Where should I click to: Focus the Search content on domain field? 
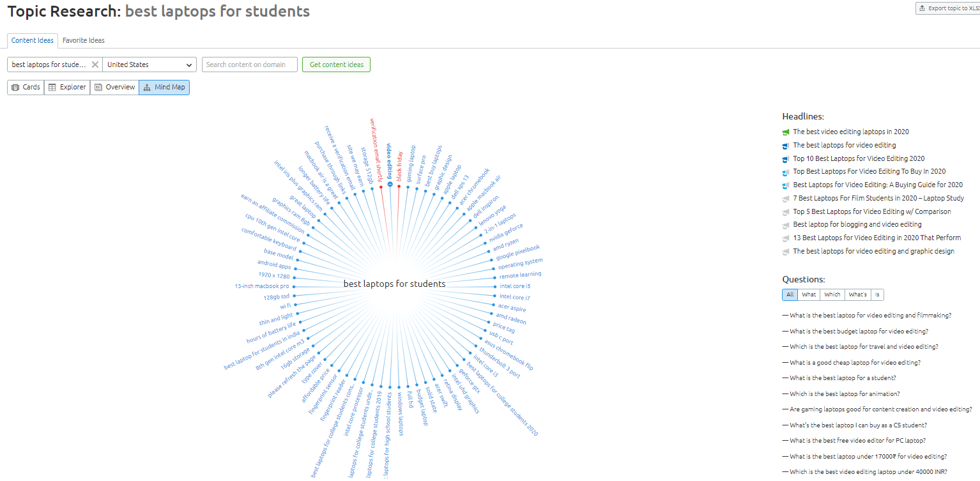click(250, 65)
